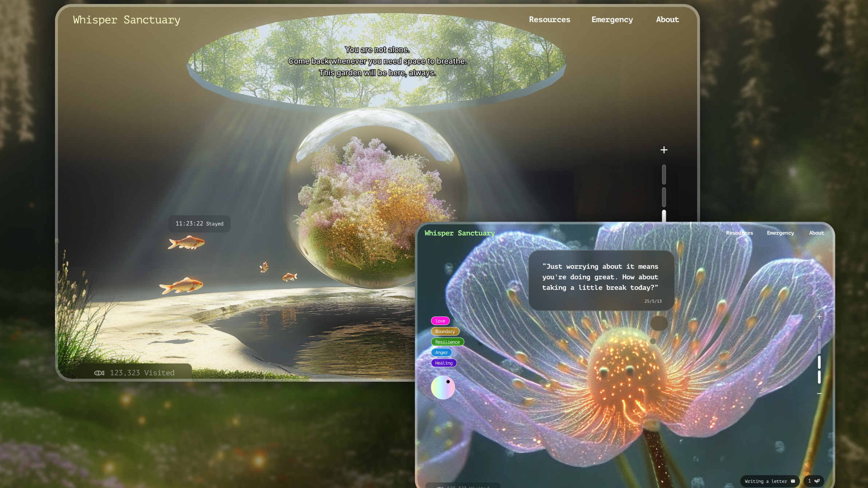Screen dimensions: 868x488
Task: Click the 25/5/13 date on quote card
Action: pyautogui.click(x=653, y=301)
